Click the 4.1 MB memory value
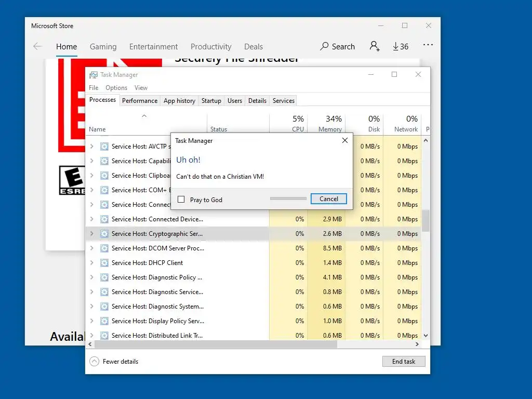The image size is (532, 399). pyautogui.click(x=332, y=277)
